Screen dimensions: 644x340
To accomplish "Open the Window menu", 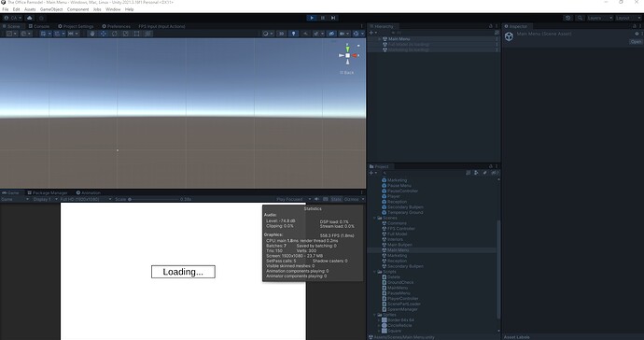I will pyautogui.click(x=113, y=9).
